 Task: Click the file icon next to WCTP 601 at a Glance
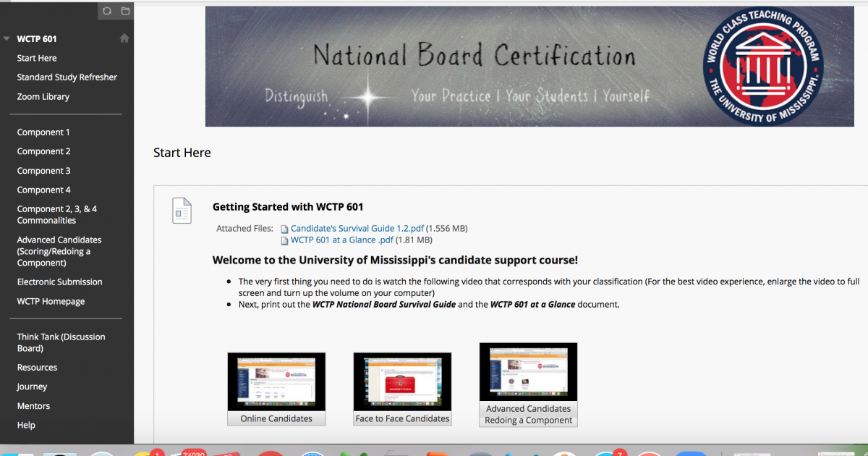[284, 240]
